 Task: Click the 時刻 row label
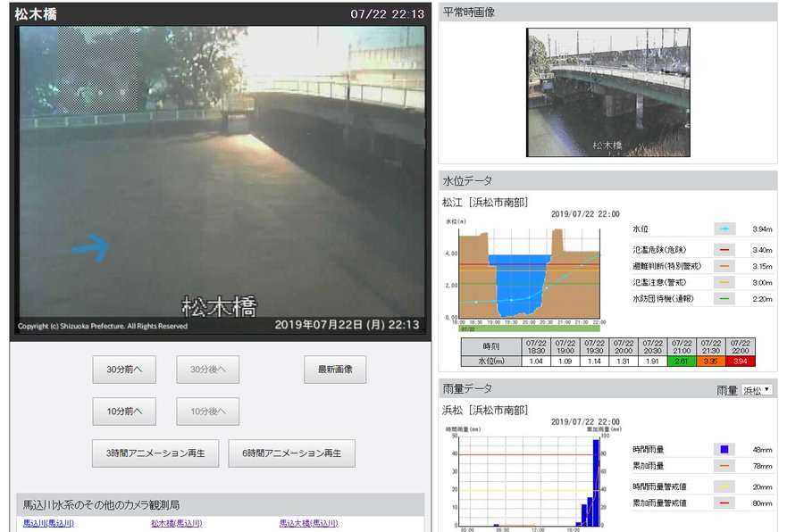(491, 347)
